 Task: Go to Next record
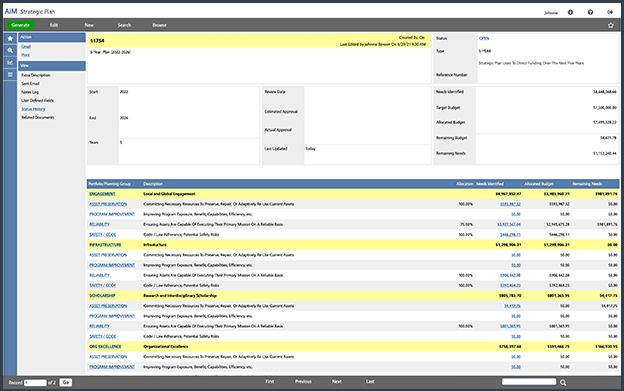pyautogui.click(x=337, y=381)
